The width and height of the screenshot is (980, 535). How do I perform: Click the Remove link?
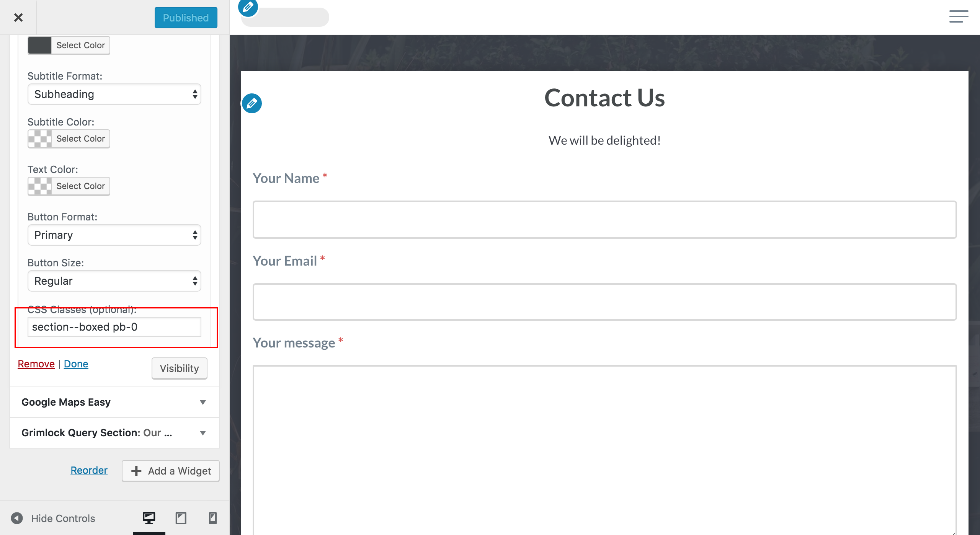pyautogui.click(x=36, y=364)
